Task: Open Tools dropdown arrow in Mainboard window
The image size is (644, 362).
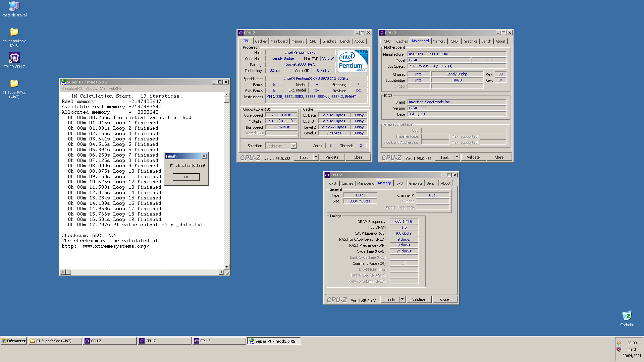Action: click(457, 157)
